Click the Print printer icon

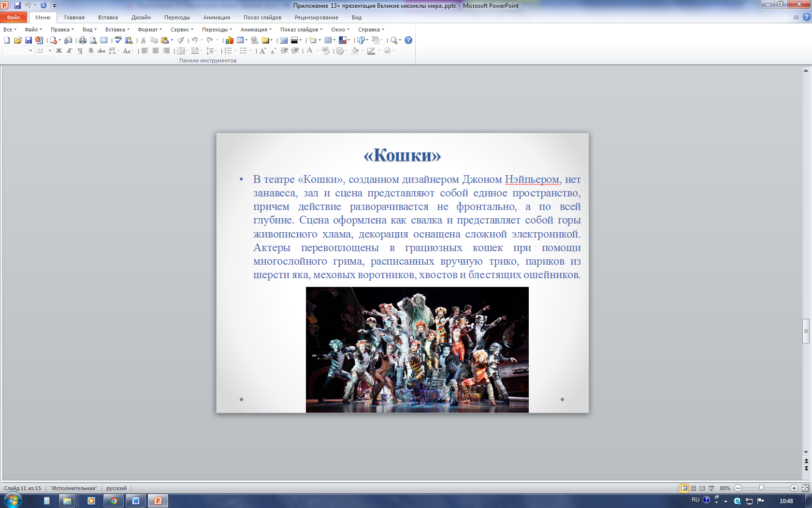tap(83, 40)
